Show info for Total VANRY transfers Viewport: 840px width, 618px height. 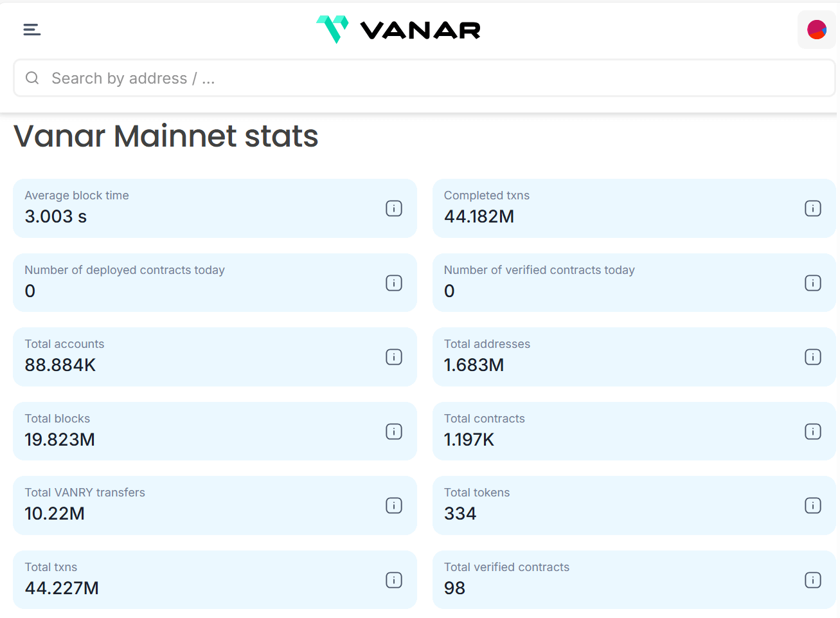tap(394, 505)
